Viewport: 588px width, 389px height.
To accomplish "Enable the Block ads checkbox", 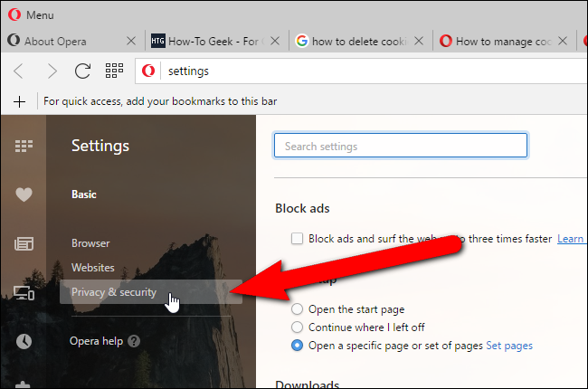I will 297,239.
